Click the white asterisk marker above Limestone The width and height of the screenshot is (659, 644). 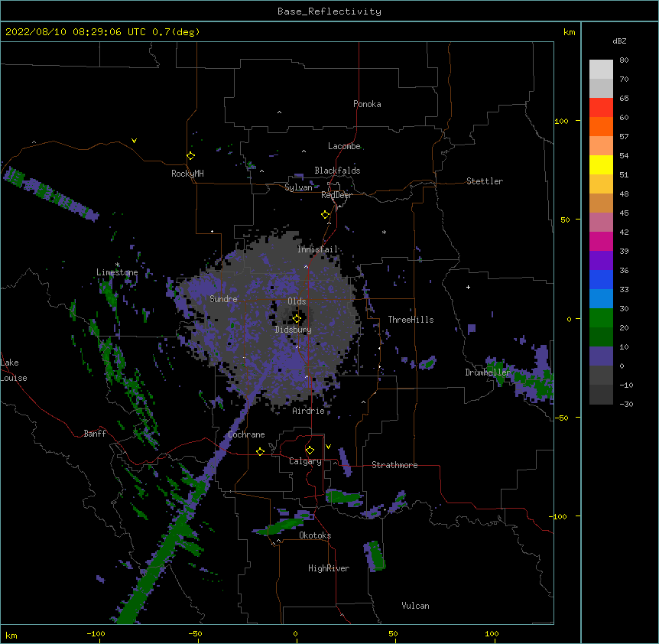tap(118, 265)
